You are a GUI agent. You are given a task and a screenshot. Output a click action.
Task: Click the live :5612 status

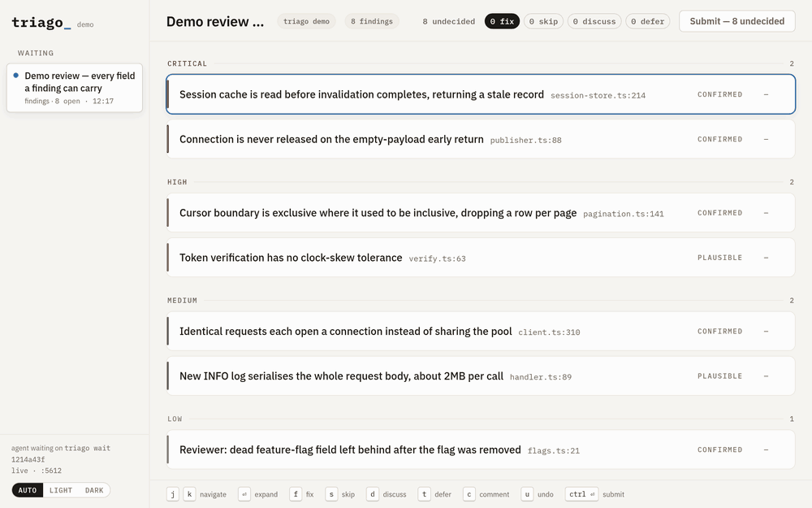pos(37,471)
